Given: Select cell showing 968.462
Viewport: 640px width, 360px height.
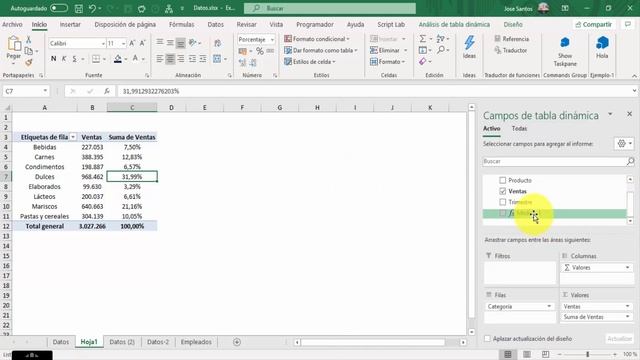Looking at the screenshot, I should pos(92,177).
